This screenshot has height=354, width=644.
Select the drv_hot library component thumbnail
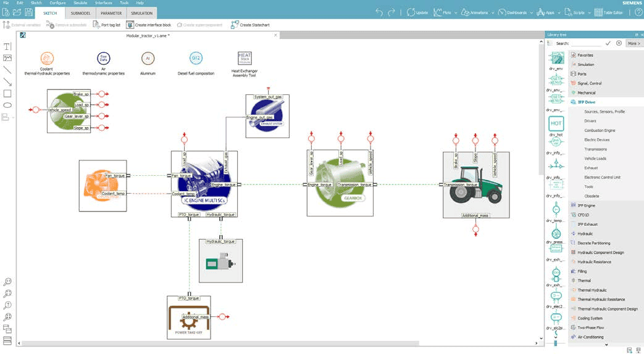point(556,124)
